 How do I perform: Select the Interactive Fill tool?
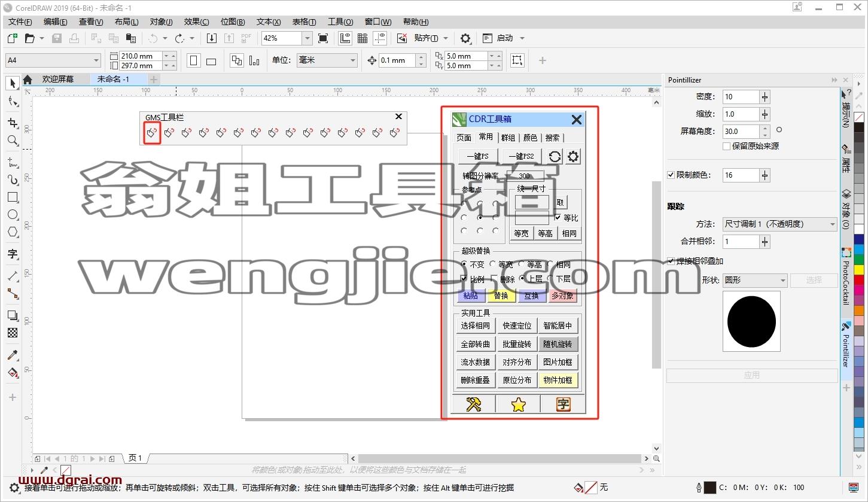(x=12, y=373)
